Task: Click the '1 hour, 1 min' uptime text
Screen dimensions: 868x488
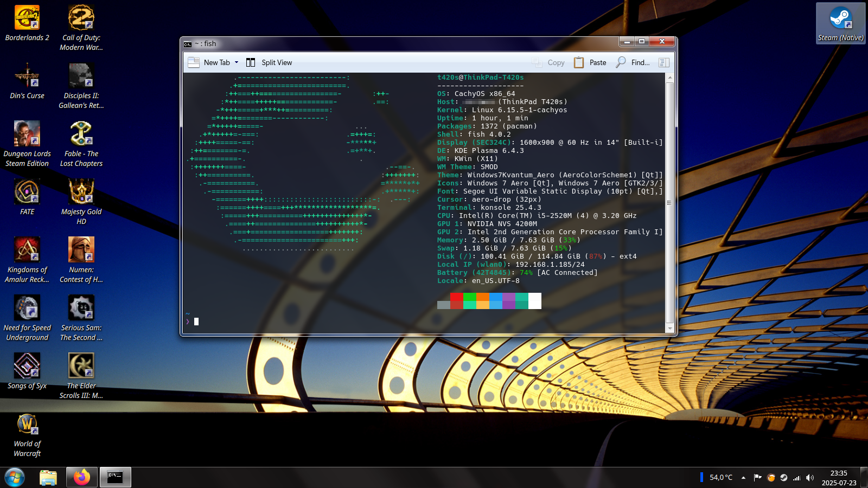Action: [500, 118]
